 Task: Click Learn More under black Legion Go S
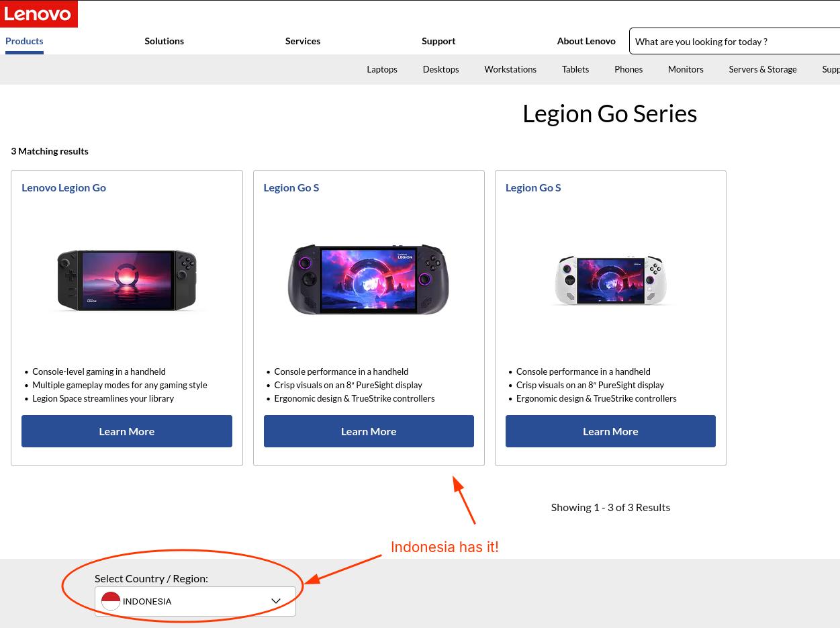tap(369, 431)
